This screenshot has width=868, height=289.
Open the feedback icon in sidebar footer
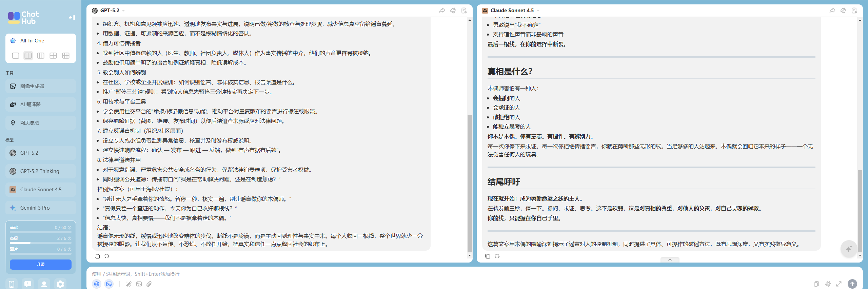point(28,284)
